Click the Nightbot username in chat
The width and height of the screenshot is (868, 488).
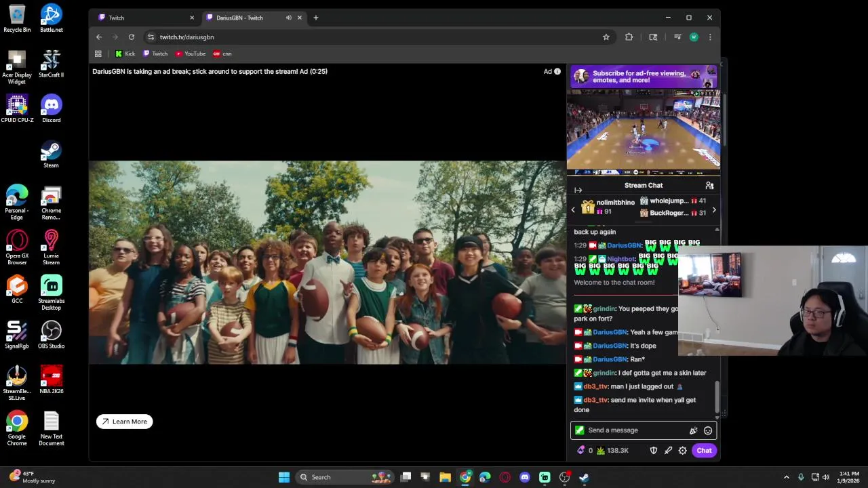coord(621,259)
